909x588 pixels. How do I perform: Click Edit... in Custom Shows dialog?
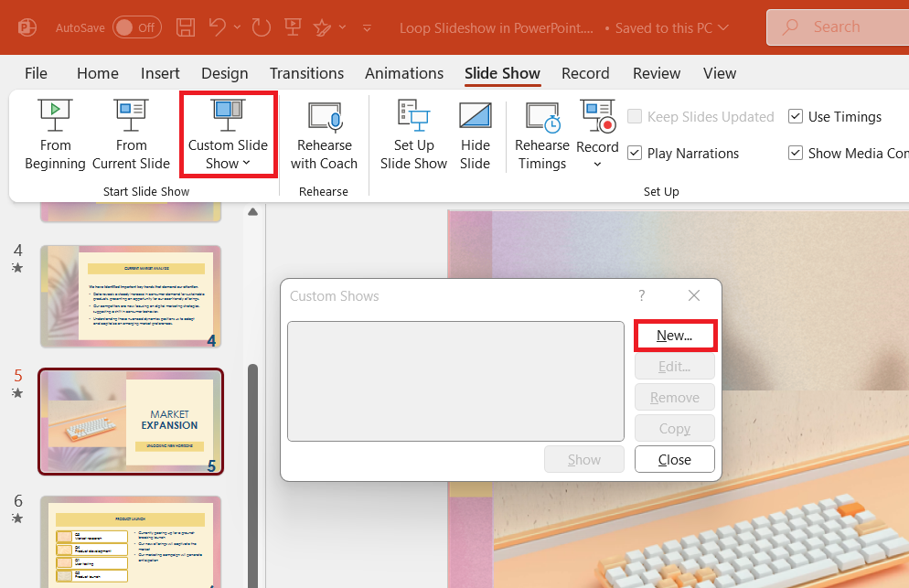click(675, 367)
